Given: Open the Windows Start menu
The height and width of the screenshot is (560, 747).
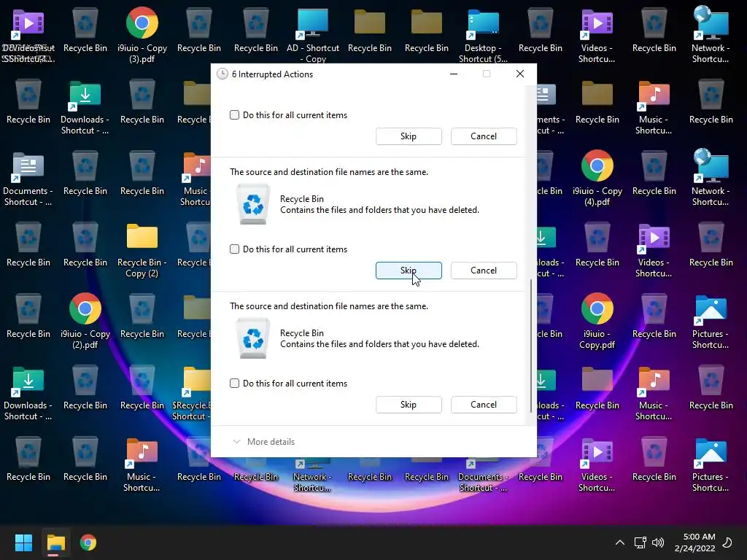Looking at the screenshot, I should [23, 542].
